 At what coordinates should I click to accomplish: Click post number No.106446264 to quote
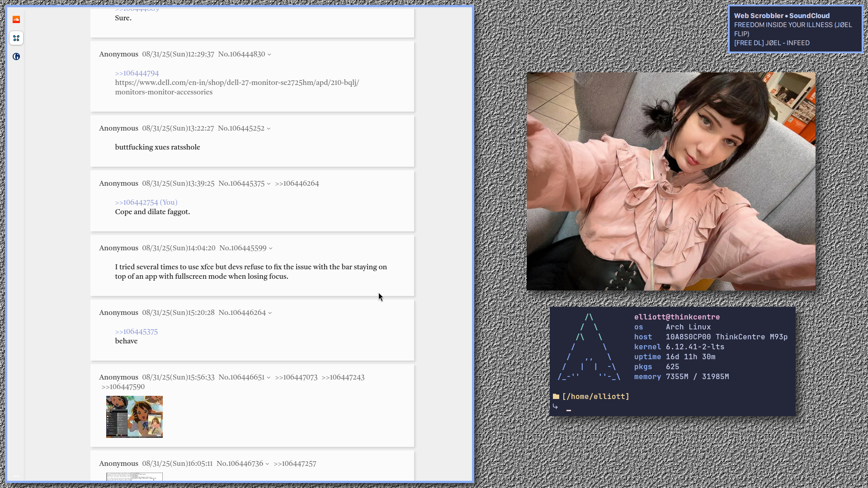tap(242, 313)
